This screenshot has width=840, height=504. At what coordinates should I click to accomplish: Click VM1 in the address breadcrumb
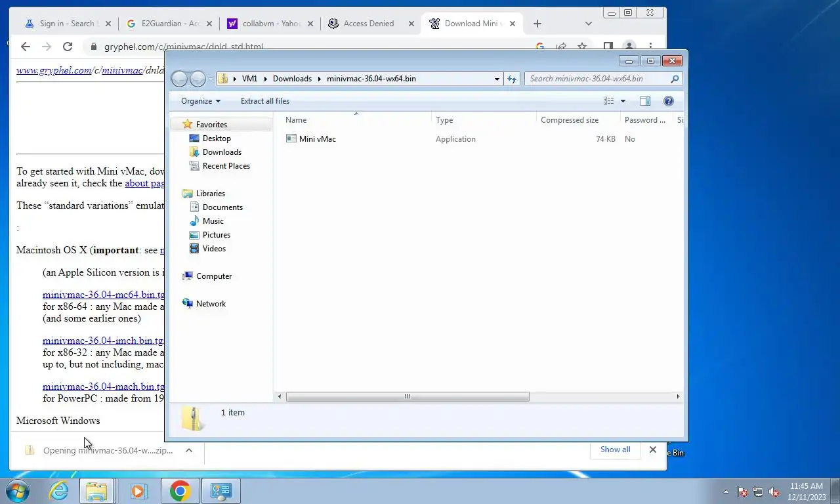tap(249, 79)
